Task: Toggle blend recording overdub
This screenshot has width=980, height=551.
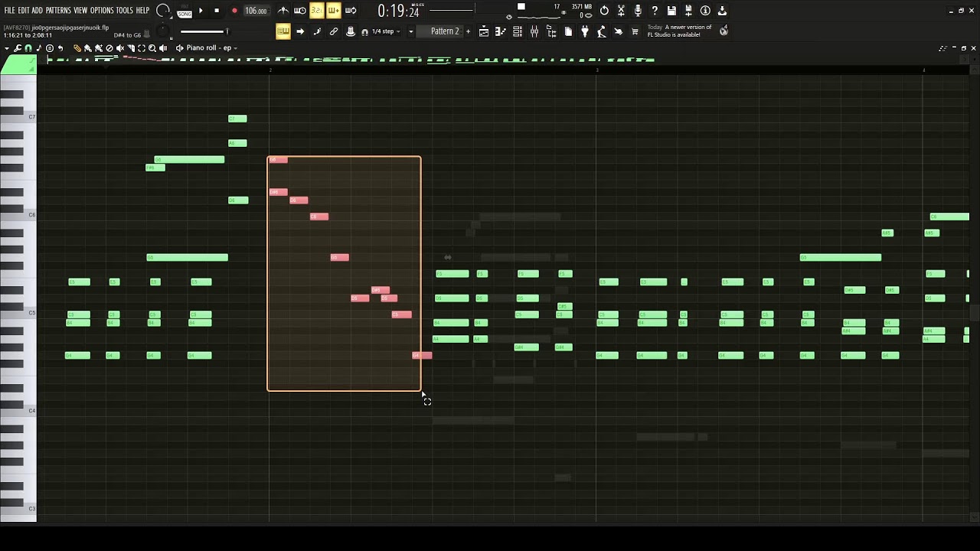Action: pyautogui.click(x=333, y=11)
